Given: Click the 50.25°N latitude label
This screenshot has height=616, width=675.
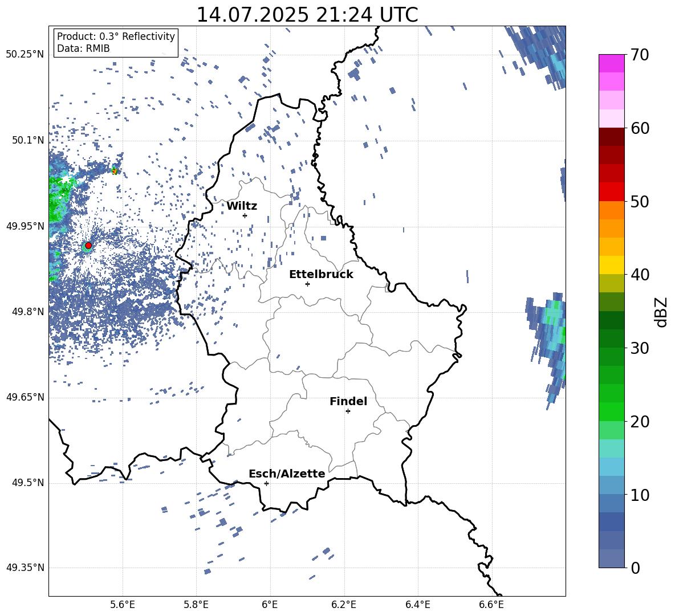Looking at the screenshot, I should [25, 55].
